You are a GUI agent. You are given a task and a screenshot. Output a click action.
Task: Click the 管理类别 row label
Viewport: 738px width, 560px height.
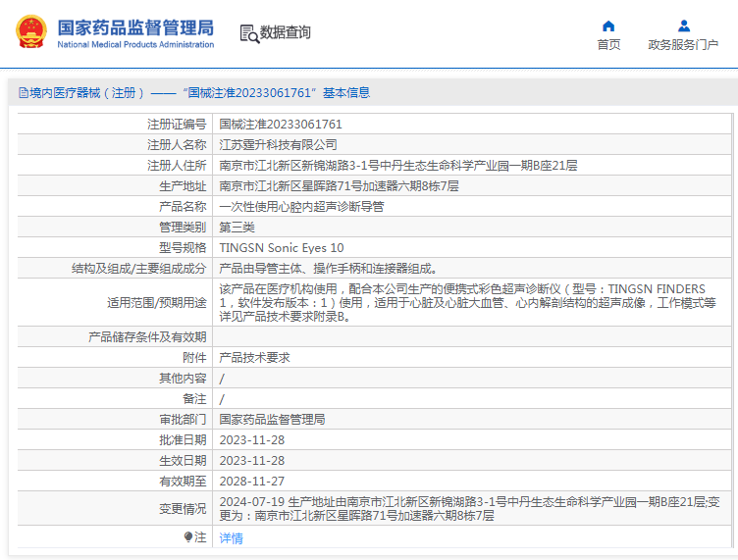click(183, 228)
